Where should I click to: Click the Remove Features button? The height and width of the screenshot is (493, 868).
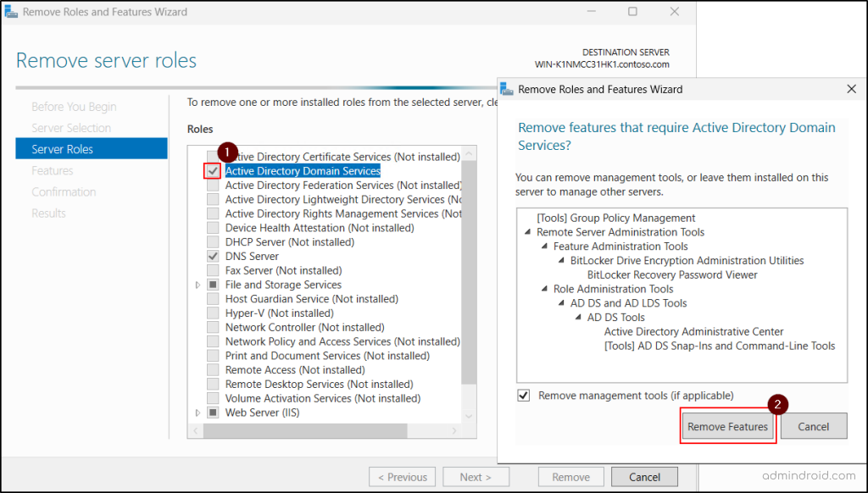(727, 425)
